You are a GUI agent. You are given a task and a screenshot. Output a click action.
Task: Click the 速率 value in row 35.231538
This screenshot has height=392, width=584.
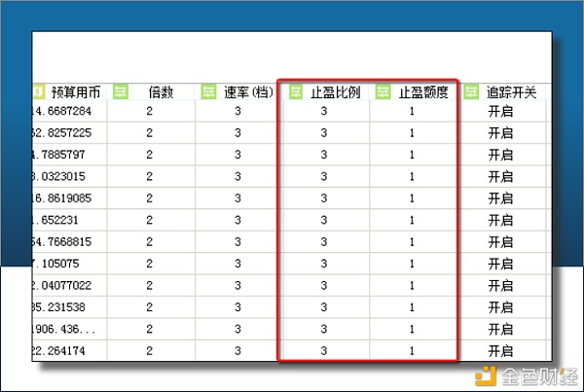pos(237,307)
